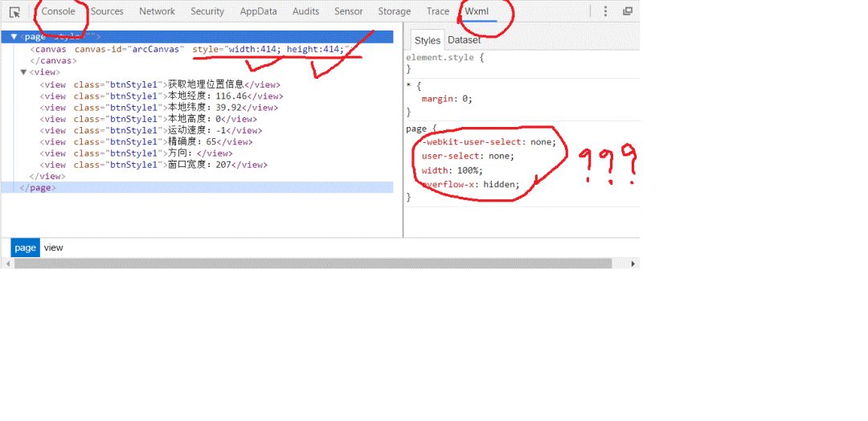This screenshot has width=868, height=421.
Task: Click the element.style rule selector
Action: (440, 58)
